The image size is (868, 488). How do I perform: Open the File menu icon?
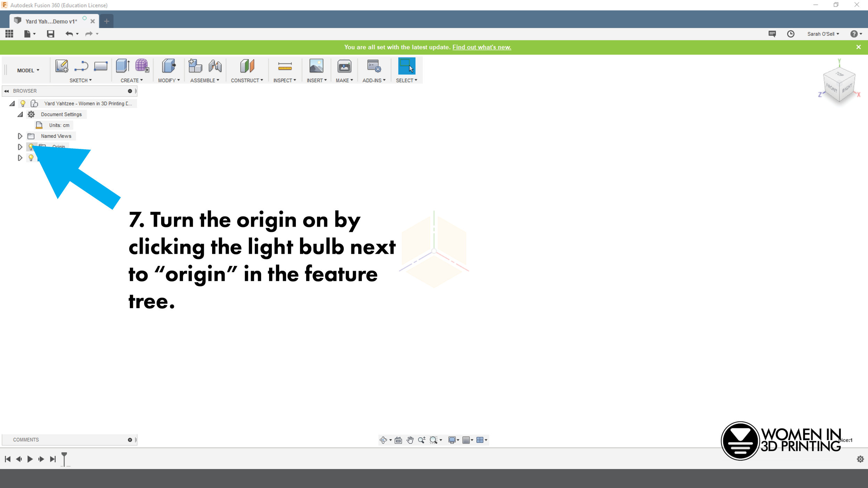click(x=30, y=34)
